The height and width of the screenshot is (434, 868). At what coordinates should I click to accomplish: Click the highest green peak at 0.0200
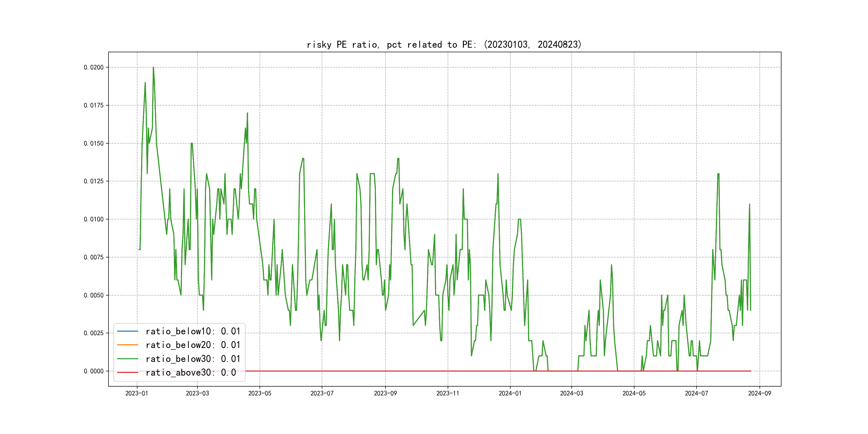pyautogui.click(x=153, y=68)
